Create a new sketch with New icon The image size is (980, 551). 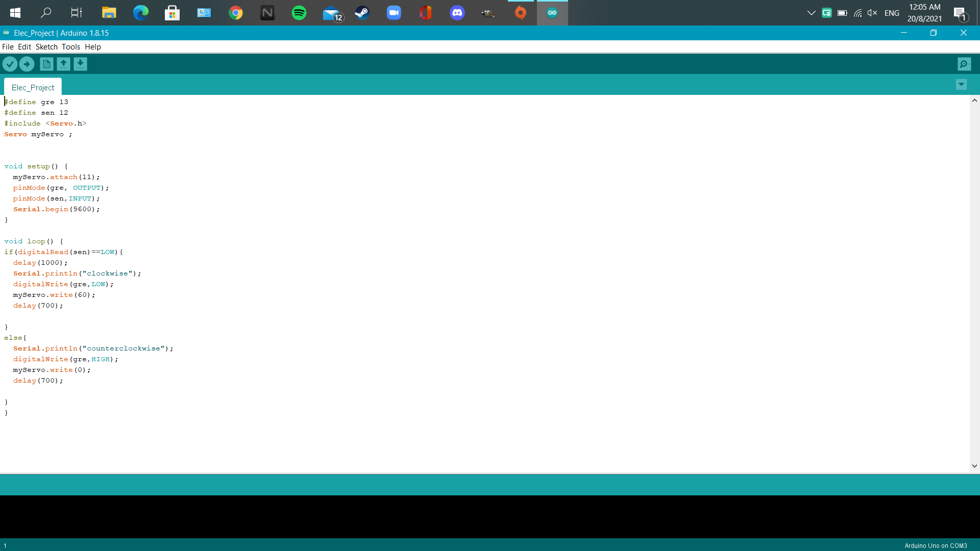pos(46,64)
